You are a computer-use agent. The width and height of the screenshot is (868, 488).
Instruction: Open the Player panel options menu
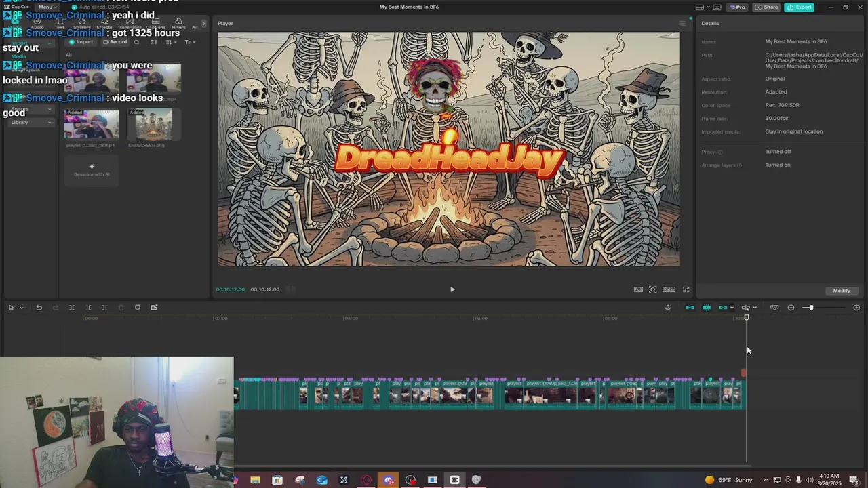pyautogui.click(x=682, y=23)
